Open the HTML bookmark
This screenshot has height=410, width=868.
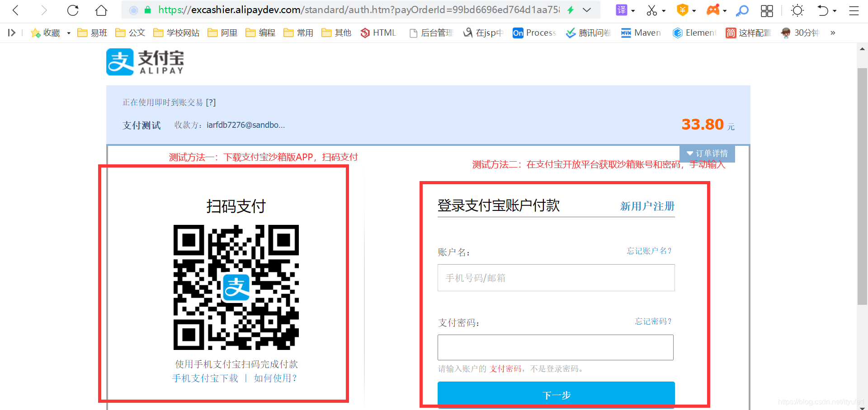[x=378, y=33]
